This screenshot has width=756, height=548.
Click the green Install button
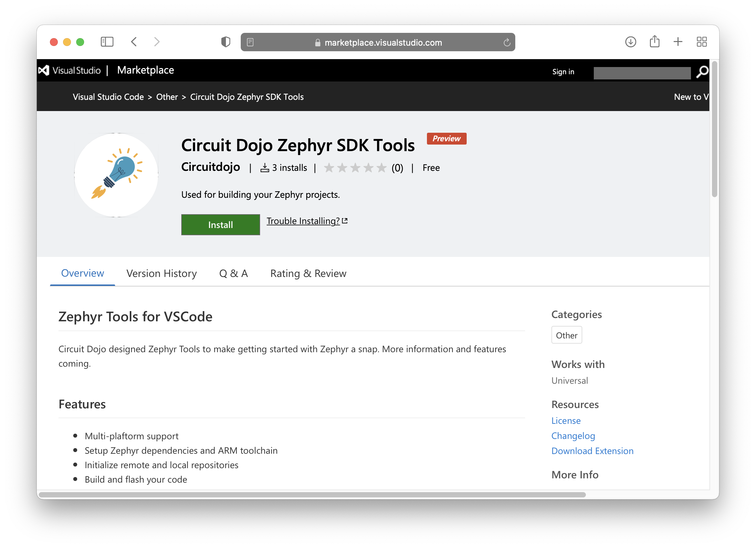[x=220, y=225]
